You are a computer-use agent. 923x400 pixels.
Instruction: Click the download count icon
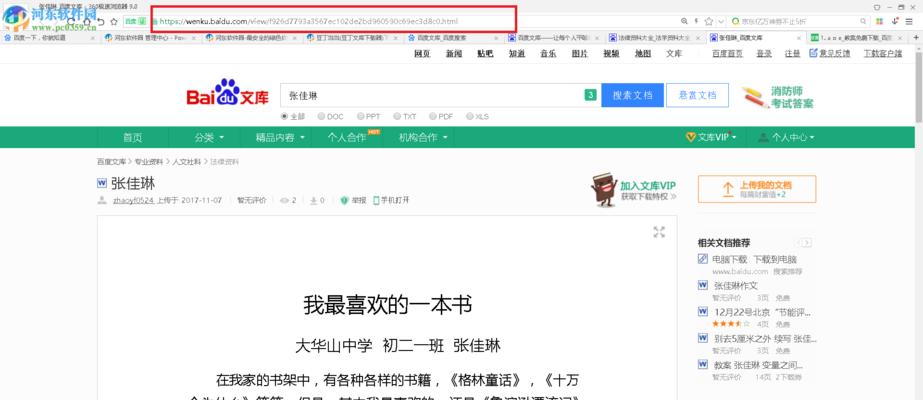[314, 201]
